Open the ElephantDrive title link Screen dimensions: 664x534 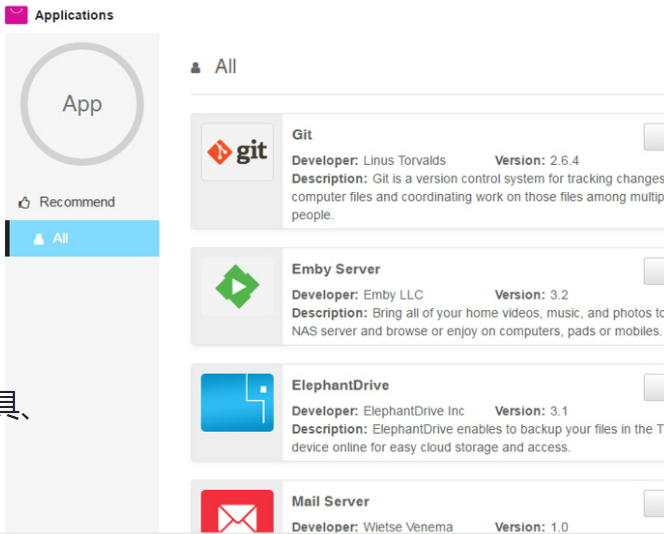(x=340, y=385)
